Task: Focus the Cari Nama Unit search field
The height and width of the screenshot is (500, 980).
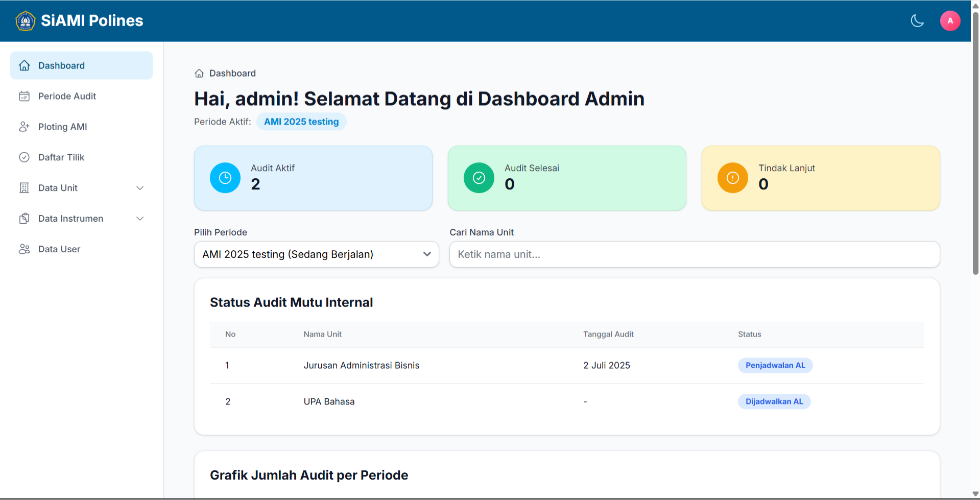Action: coord(694,254)
